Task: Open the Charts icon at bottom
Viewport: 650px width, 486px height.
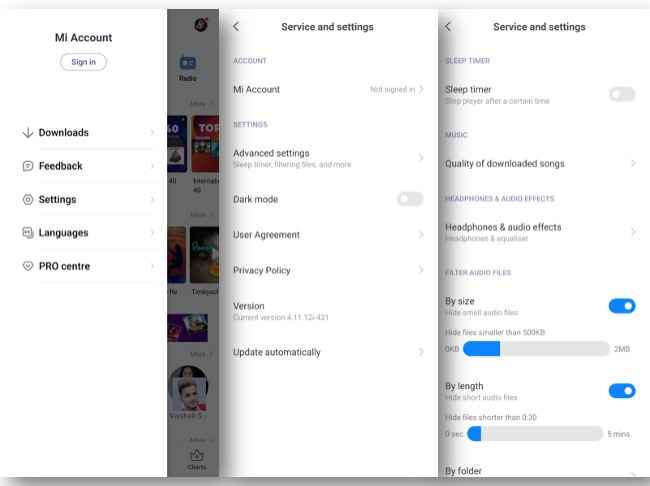Action: click(x=196, y=460)
